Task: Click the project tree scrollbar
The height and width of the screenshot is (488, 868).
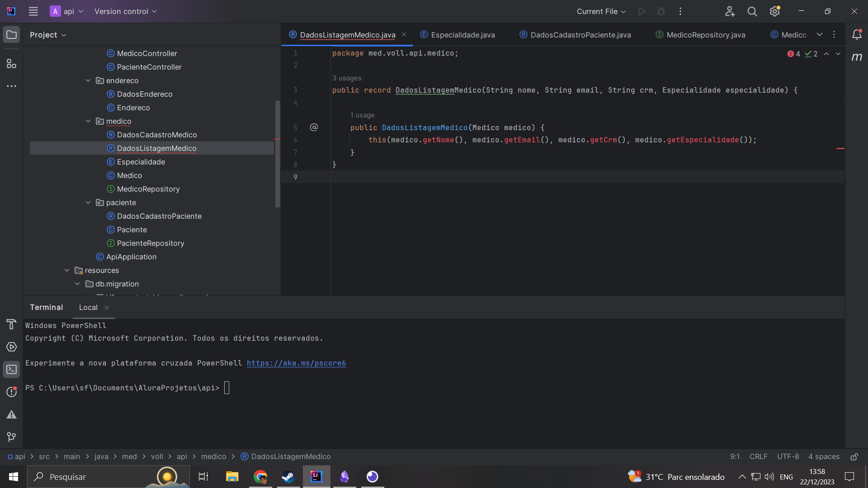Action: [x=278, y=154]
